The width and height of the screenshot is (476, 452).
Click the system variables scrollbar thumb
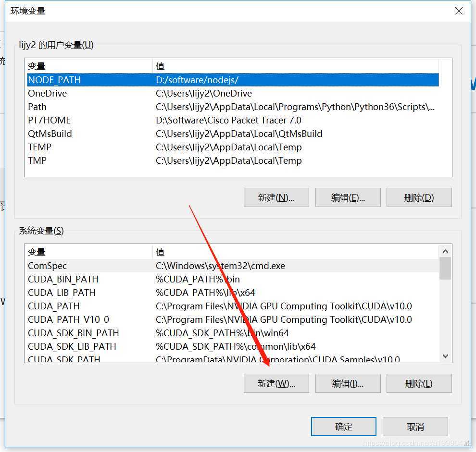445,269
